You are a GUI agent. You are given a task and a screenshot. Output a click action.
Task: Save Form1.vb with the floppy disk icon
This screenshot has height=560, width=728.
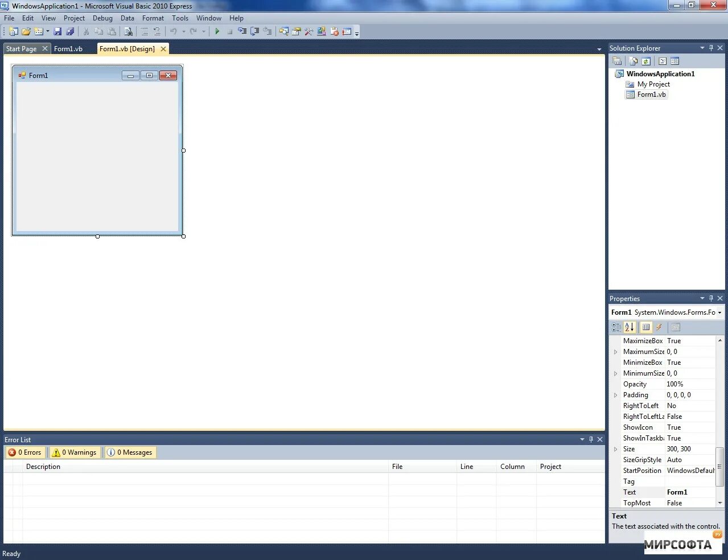click(57, 31)
